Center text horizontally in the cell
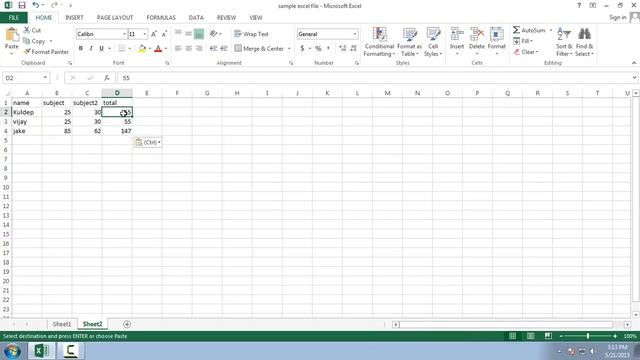Viewport: 640px width, 360px height. point(189,49)
